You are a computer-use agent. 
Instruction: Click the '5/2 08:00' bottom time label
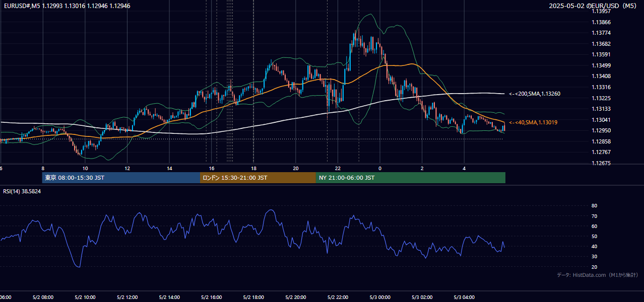[42, 297]
